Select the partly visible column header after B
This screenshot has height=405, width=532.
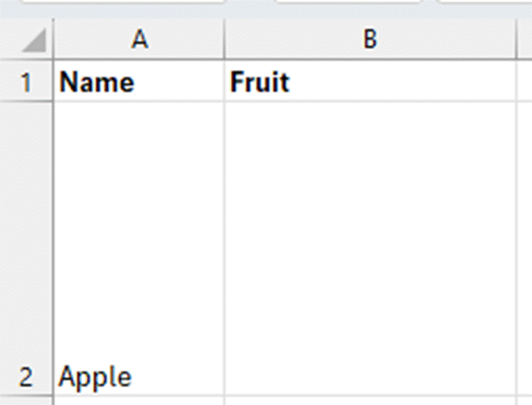524,40
